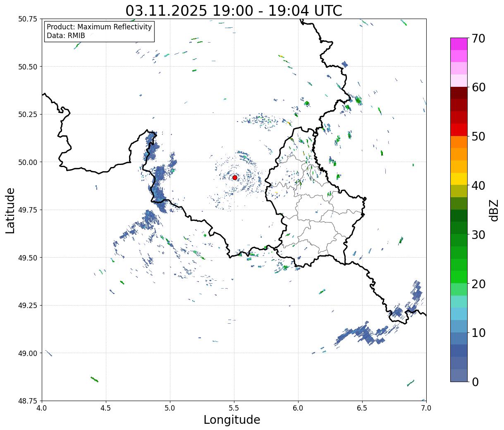This screenshot has width=504, height=430.
Task: Click the bright green swatch just above 20
Action: click(459, 277)
